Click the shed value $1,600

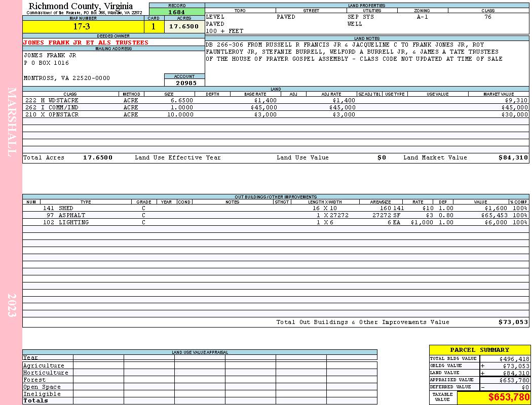[x=496, y=209]
